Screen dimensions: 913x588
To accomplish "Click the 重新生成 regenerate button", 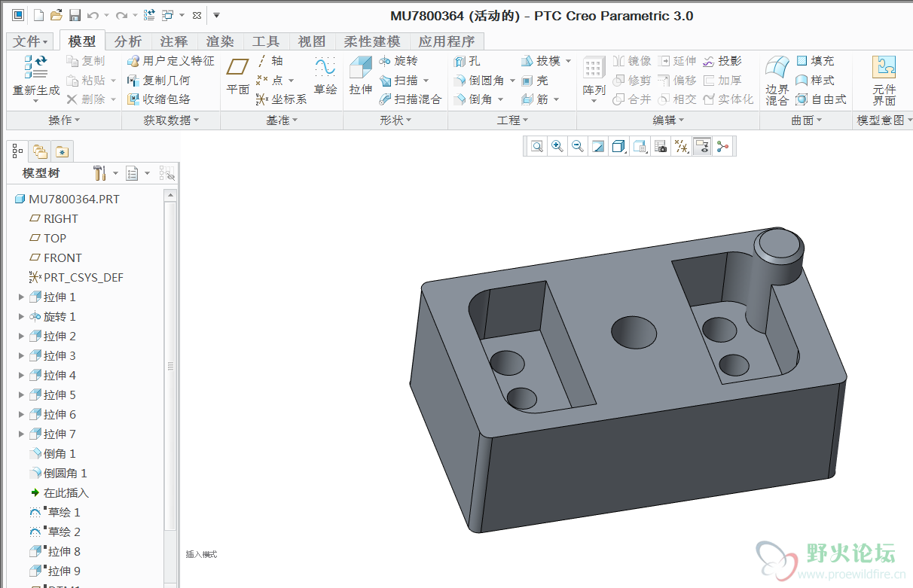I will (x=35, y=79).
